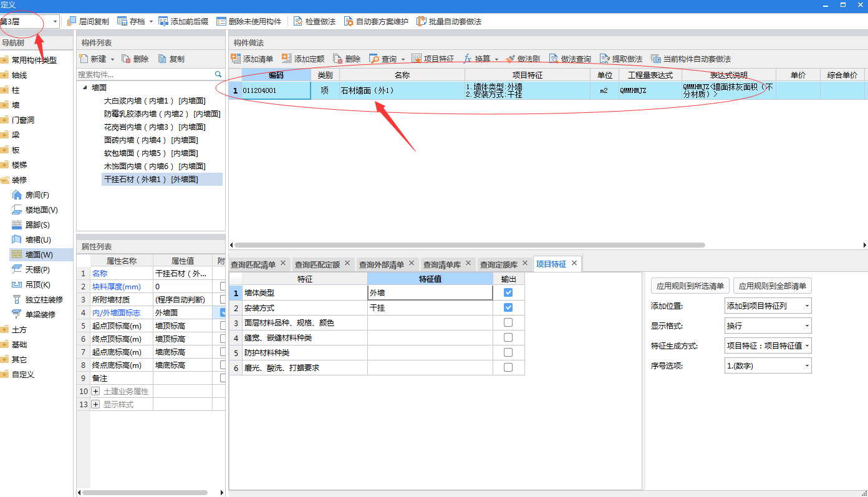The height and width of the screenshot is (497, 868).
Task: Click 删除未使用构件 icon
Action: 221,21
